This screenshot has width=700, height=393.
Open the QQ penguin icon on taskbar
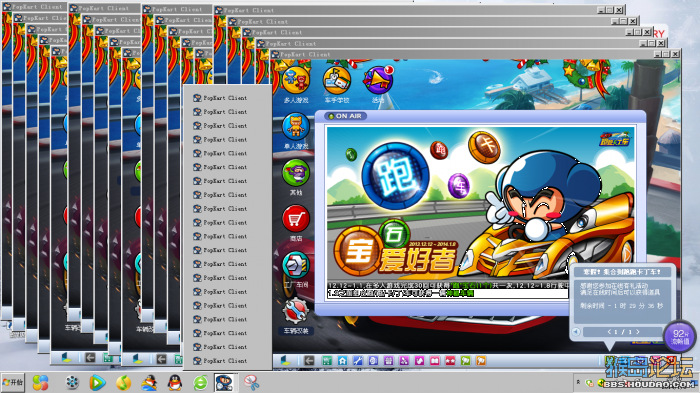tap(175, 383)
